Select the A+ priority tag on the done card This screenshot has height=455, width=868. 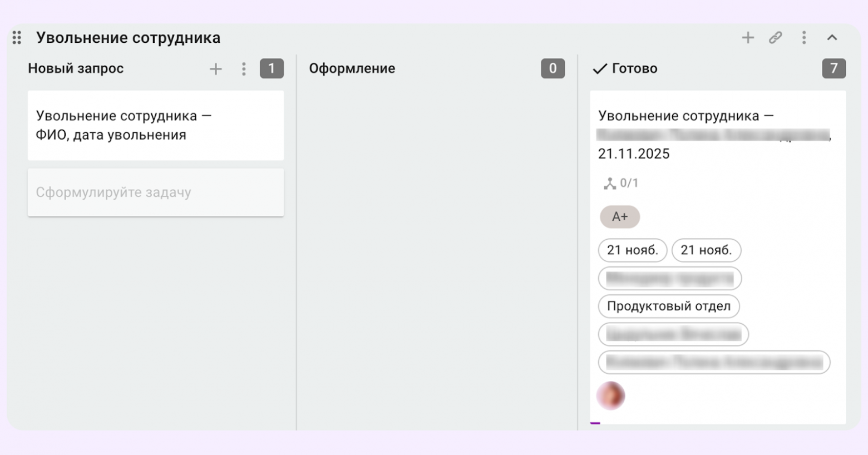(x=619, y=217)
